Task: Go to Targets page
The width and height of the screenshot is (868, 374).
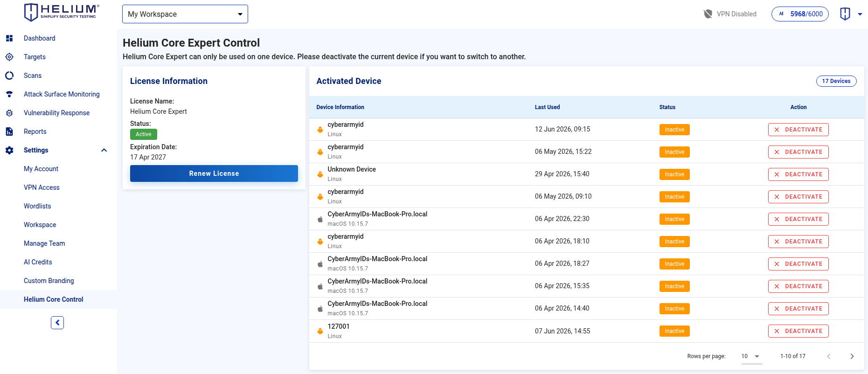Action: 35,57
